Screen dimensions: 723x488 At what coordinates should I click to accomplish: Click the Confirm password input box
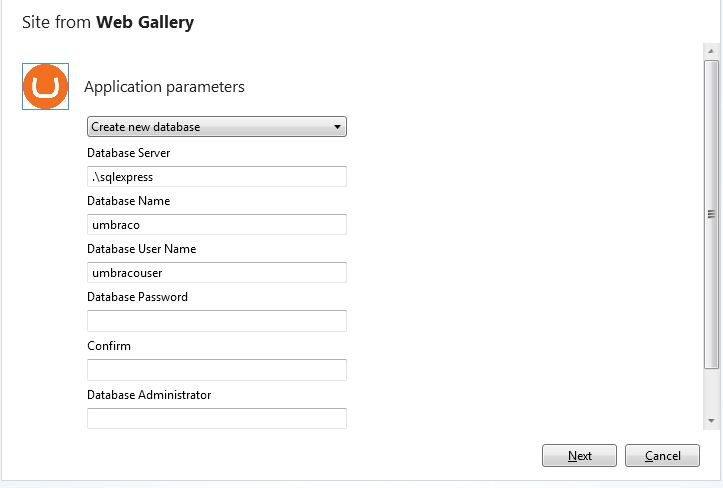pyautogui.click(x=217, y=370)
